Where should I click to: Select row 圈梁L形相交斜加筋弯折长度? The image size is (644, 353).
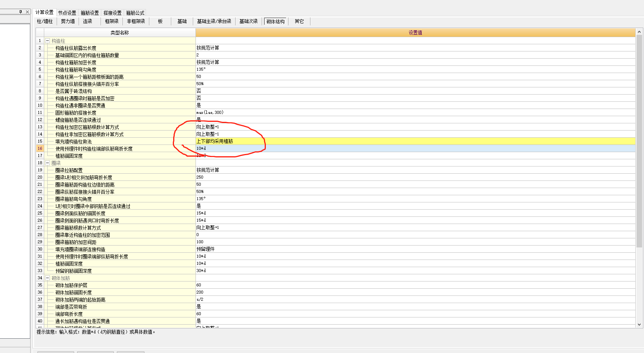84,177
